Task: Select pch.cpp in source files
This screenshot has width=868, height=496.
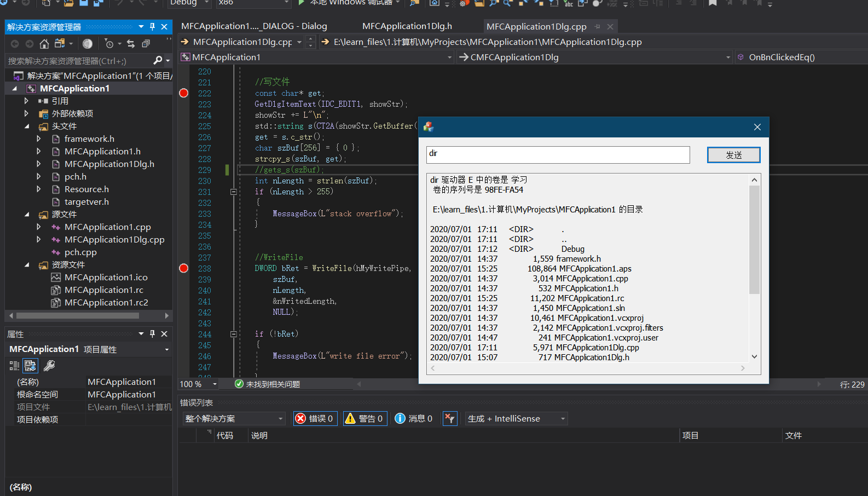Action: point(80,252)
